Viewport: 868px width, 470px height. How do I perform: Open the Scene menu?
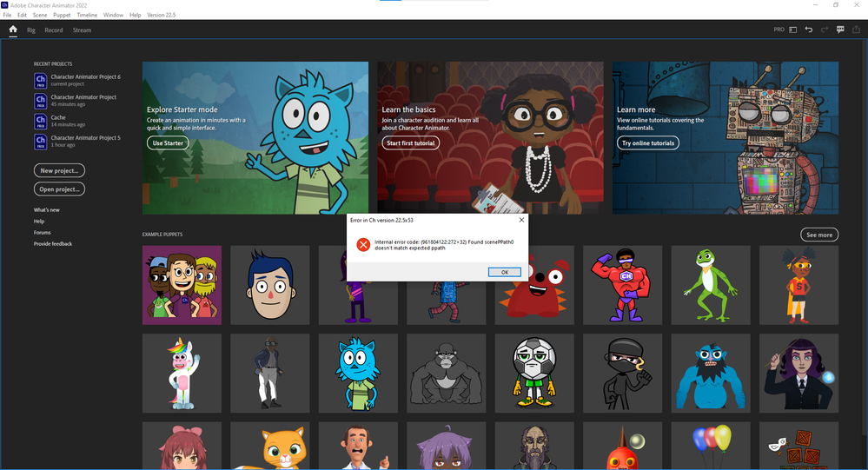tap(40, 15)
